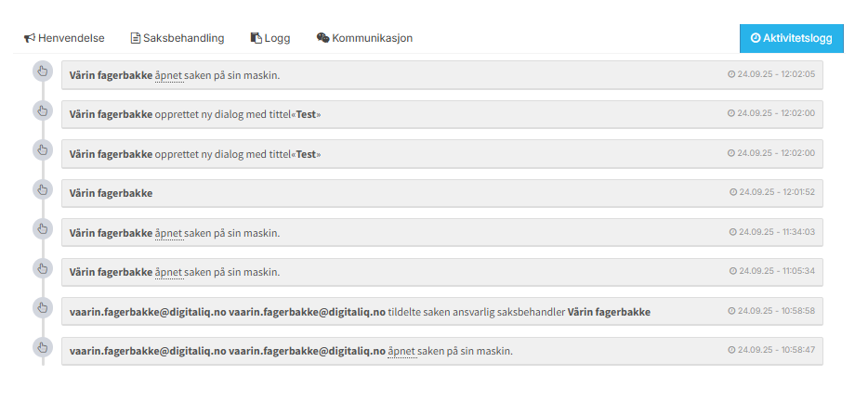Click the Aktivitetslogg button
The image size is (868, 401).
point(791,38)
